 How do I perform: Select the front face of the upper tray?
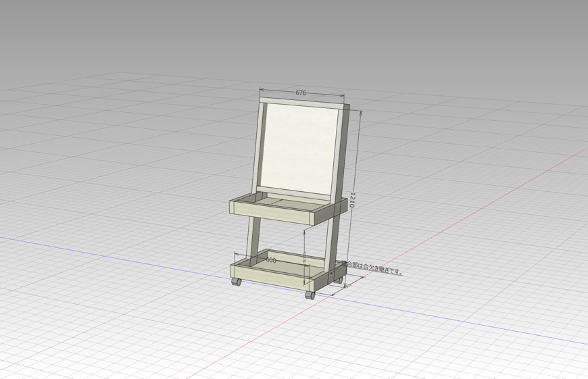[x=272, y=213]
